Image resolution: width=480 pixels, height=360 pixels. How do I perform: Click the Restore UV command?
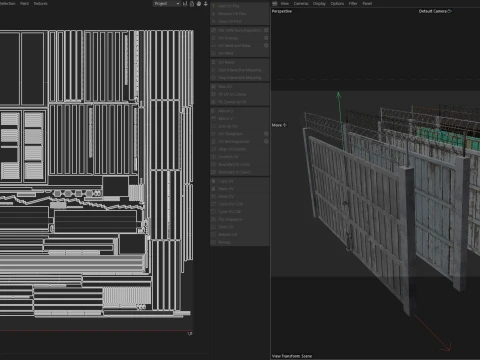(x=240, y=235)
